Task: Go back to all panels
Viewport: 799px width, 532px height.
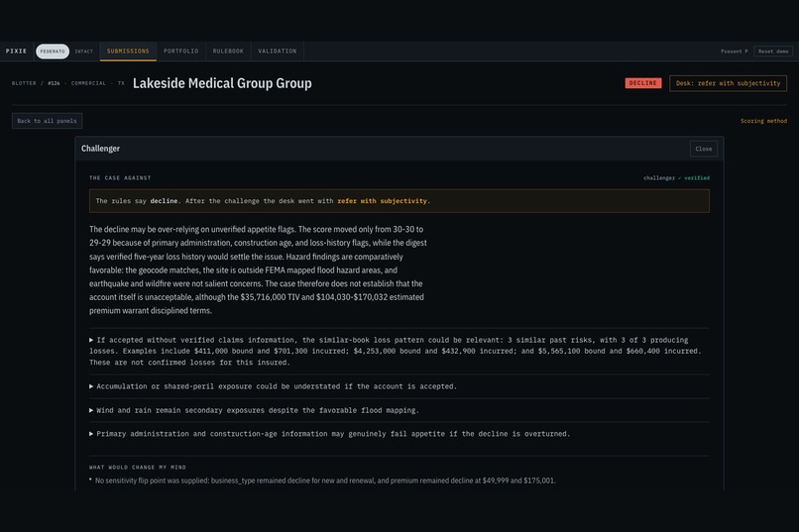Action: (47, 121)
